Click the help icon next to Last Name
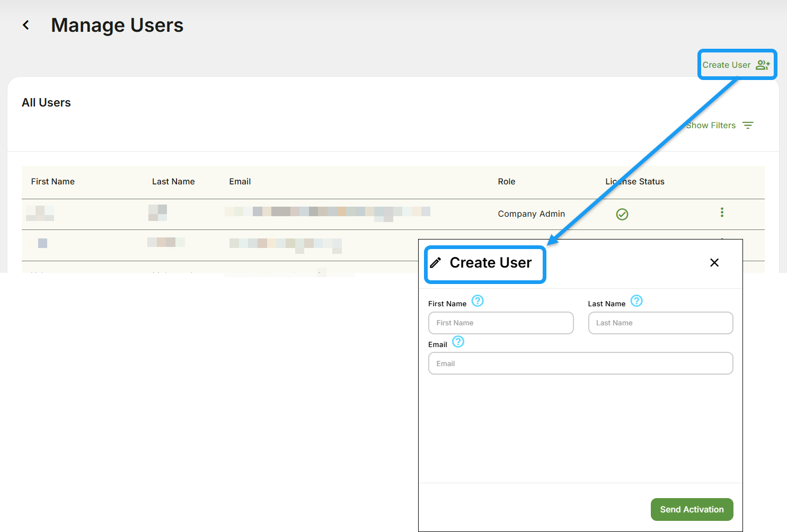The height and width of the screenshot is (532, 787). coord(636,300)
